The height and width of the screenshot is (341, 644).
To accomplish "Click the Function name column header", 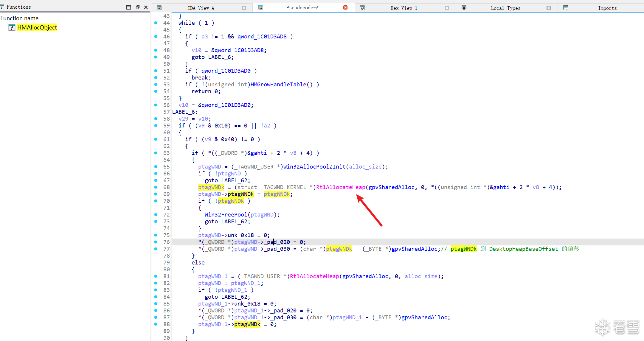I will [x=20, y=18].
